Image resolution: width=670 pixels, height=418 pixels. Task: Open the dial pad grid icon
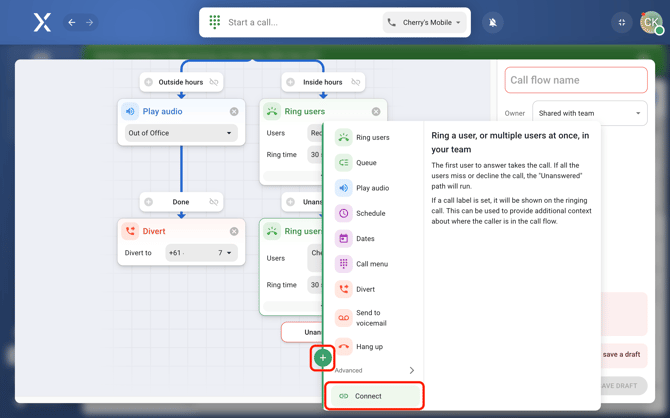tap(215, 22)
